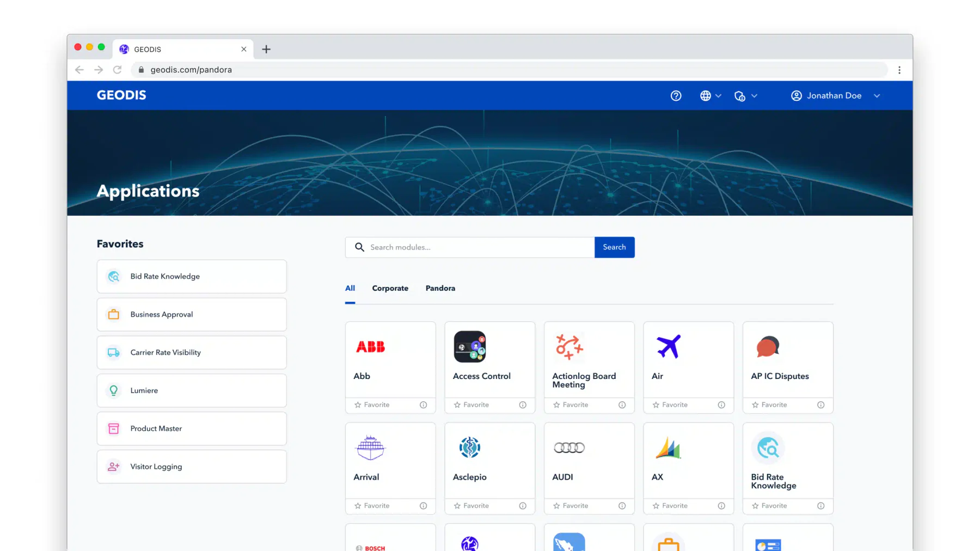
Task: Click the Jonathan Doe user avatar icon
Action: [796, 96]
